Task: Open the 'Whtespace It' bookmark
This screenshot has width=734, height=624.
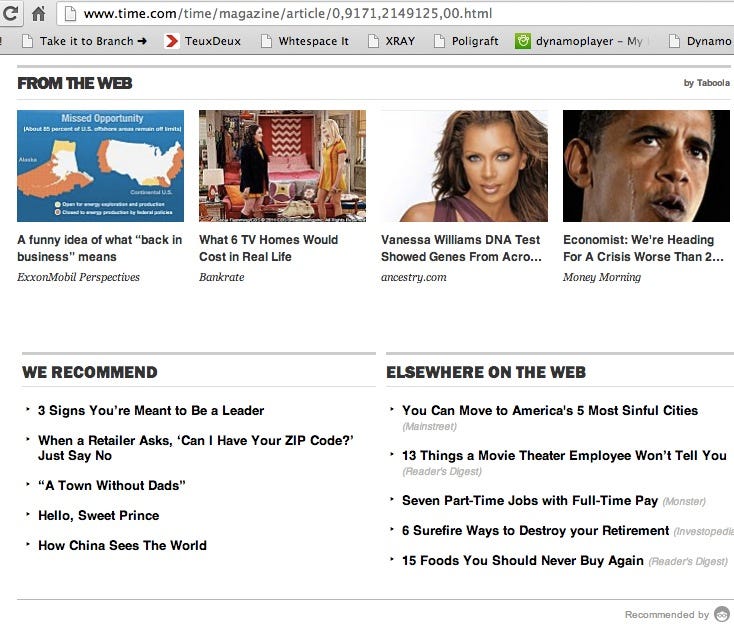Action: 305,41
